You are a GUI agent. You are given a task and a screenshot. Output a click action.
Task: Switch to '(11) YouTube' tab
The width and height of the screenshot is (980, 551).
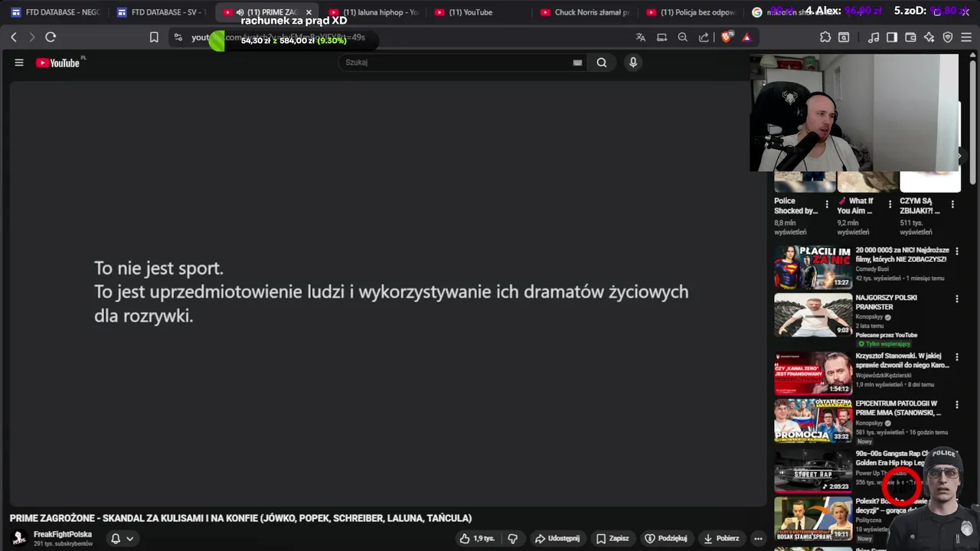click(479, 12)
